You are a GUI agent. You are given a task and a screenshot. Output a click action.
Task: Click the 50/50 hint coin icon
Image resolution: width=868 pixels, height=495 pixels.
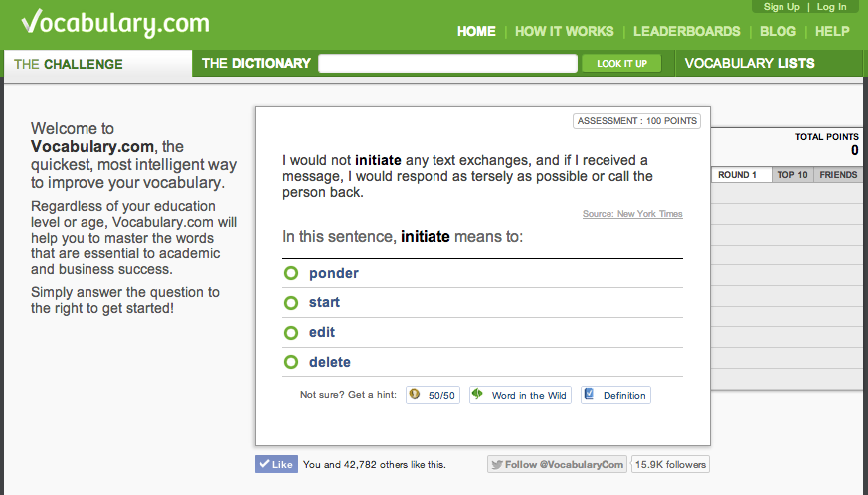point(416,395)
